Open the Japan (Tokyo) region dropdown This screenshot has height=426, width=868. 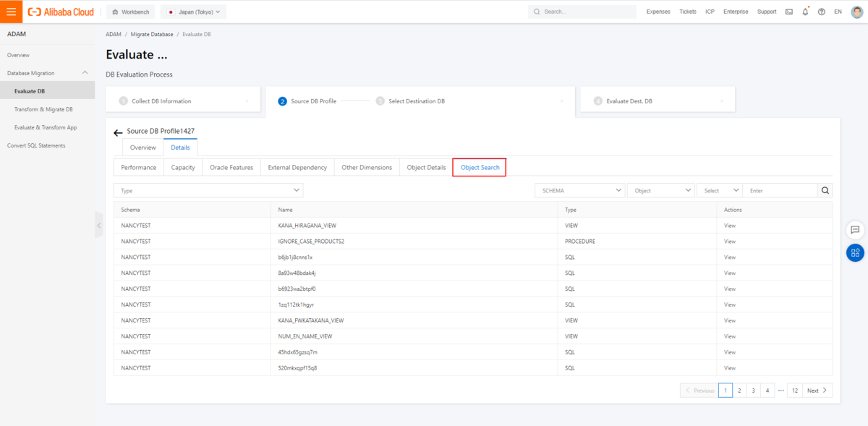click(194, 12)
